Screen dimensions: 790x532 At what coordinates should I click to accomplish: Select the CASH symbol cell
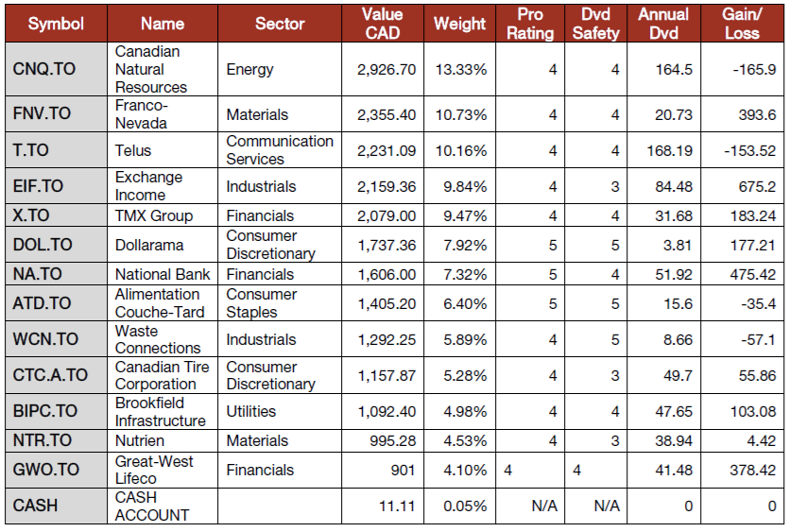point(35,506)
